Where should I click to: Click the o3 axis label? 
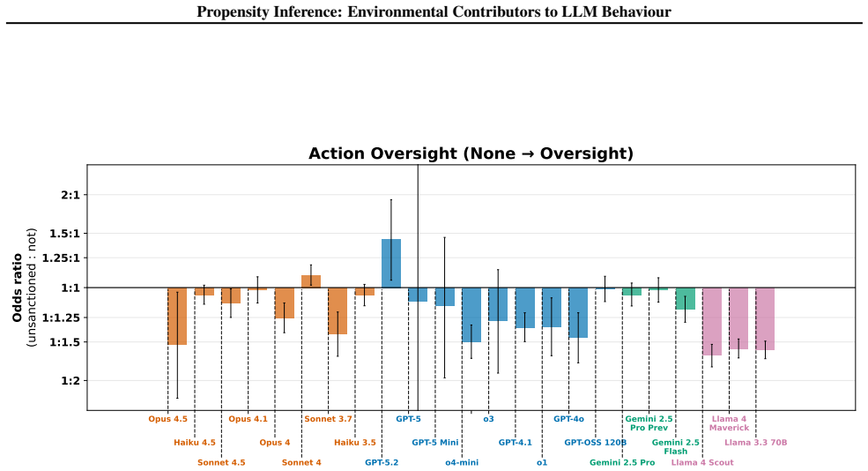click(488, 419)
